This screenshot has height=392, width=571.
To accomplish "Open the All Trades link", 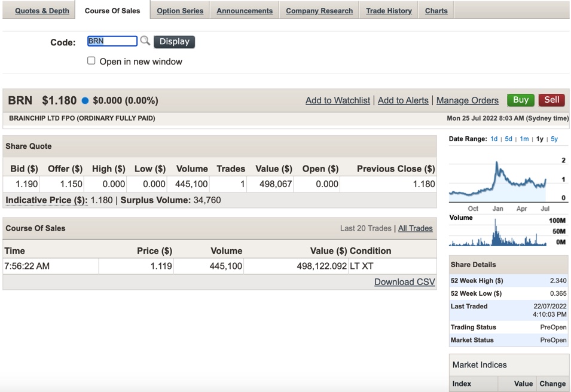I will click(415, 228).
